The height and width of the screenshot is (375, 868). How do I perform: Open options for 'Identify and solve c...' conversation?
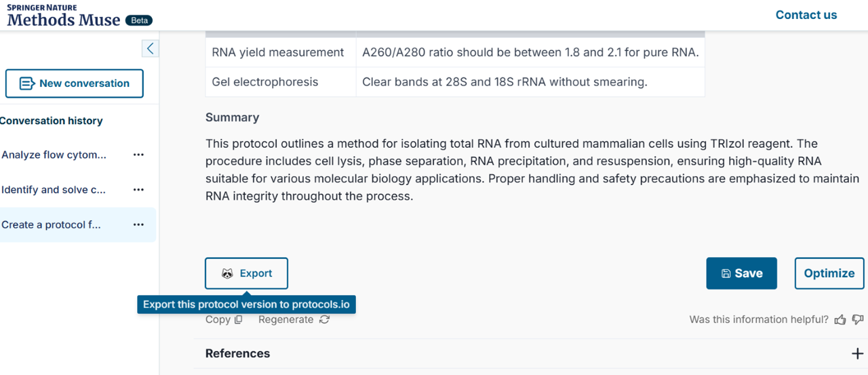pyautogui.click(x=138, y=190)
